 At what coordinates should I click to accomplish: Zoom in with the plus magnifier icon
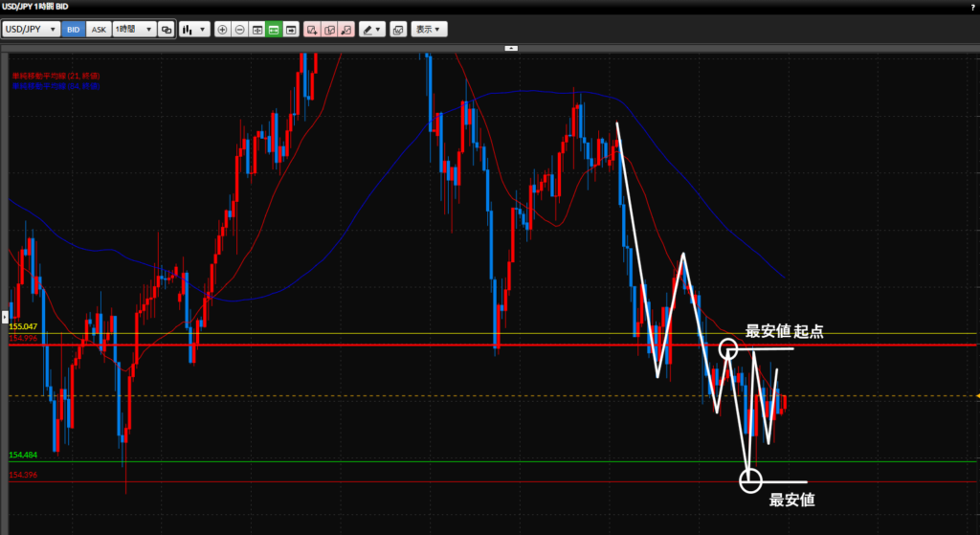pos(223,30)
